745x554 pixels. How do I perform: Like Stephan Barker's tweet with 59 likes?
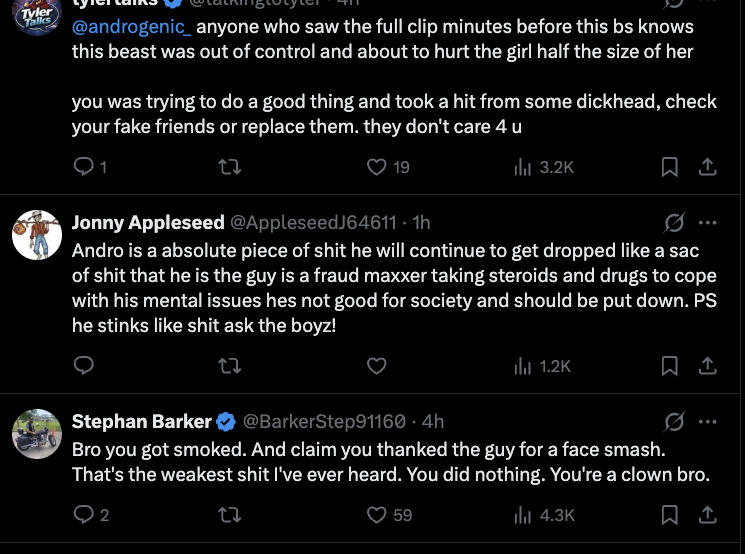(377, 515)
